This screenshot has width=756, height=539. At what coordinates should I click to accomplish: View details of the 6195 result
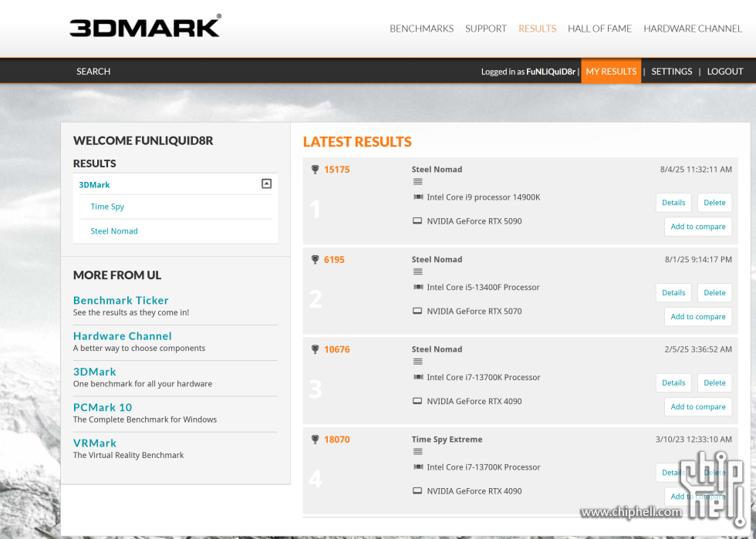[673, 293]
